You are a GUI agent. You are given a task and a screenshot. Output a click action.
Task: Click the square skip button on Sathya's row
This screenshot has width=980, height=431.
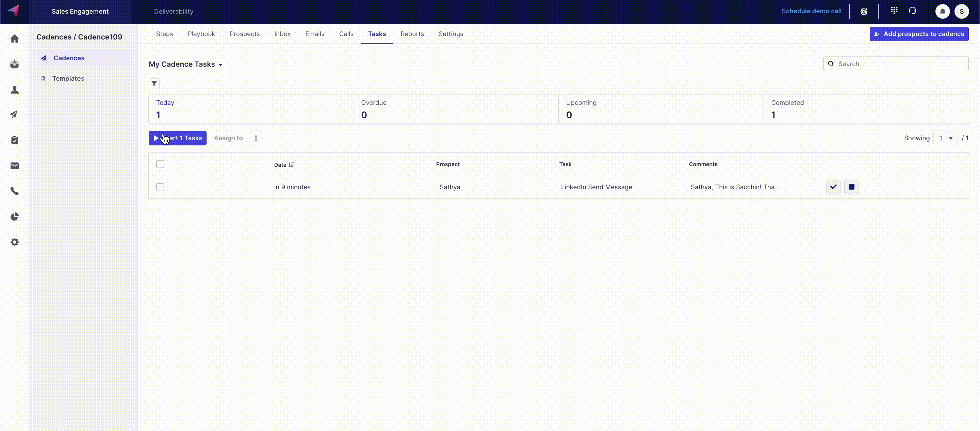click(851, 187)
